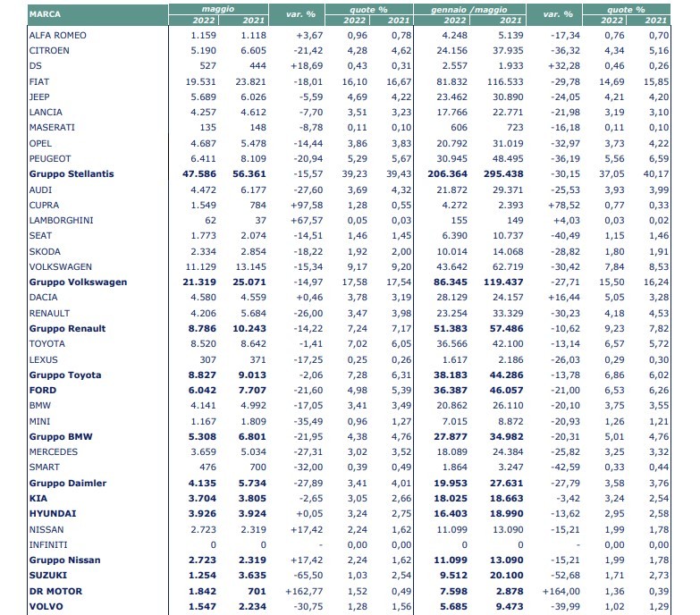Screen dimensions: 700x615
Task: Select DR Motor's year-to-date variation +164,00
Action: click(x=561, y=591)
